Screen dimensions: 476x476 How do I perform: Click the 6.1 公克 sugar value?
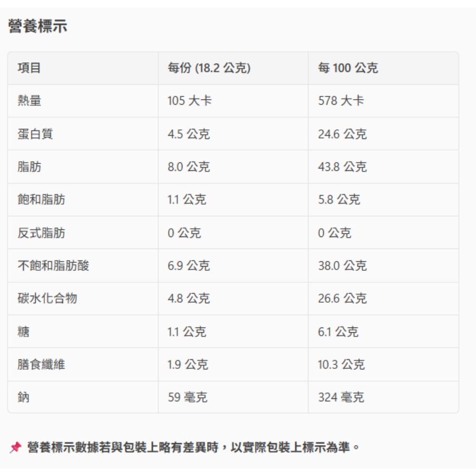tap(338, 332)
